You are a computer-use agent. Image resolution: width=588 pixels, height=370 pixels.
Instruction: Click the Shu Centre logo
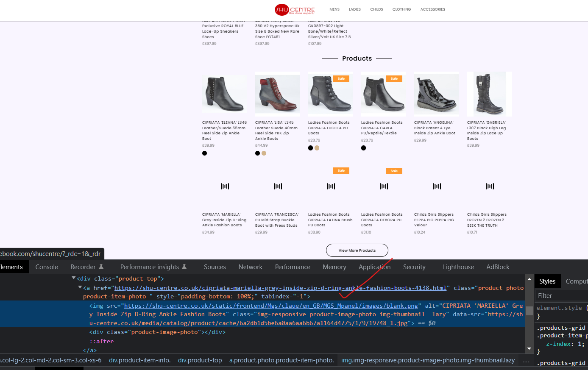click(295, 9)
